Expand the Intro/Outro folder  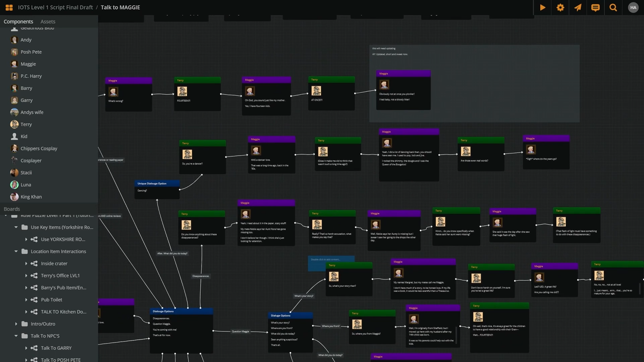(x=16, y=324)
